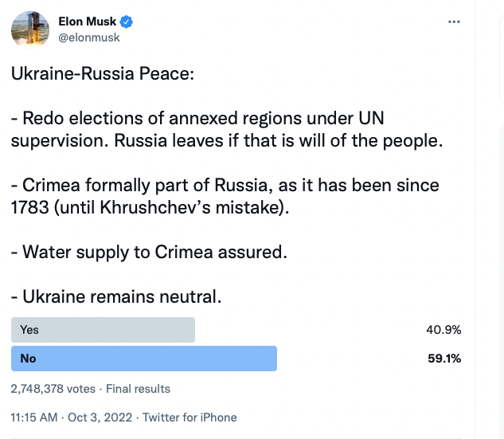Open the three-dot more options menu
This screenshot has width=504, height=439.
[x=454, y=22]
